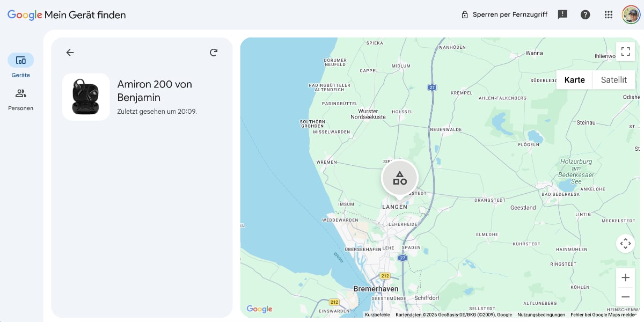Screen dimensions: 644x322
Task: Refresh the device location
Action: 214,53
